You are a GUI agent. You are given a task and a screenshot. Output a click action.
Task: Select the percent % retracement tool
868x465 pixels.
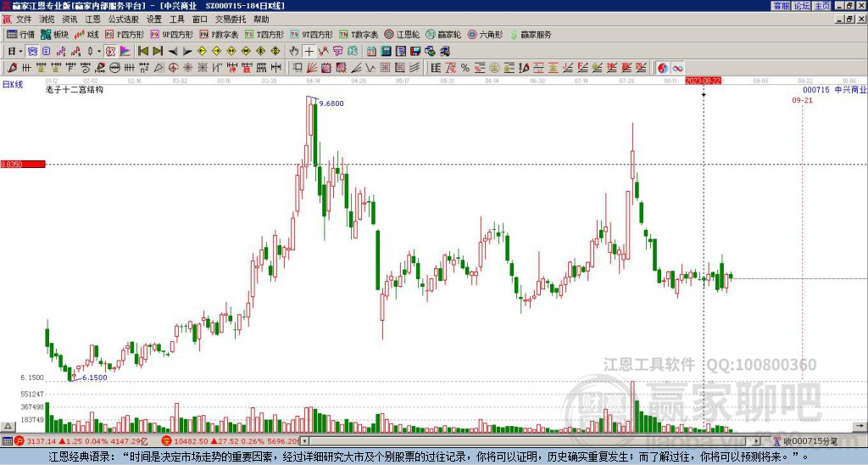coord(465,68)
